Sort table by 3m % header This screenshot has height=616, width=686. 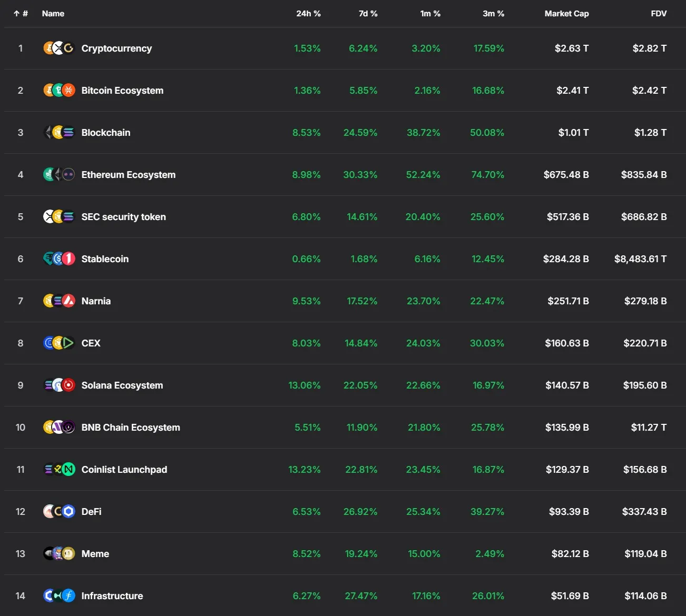[x=493, y=14]
